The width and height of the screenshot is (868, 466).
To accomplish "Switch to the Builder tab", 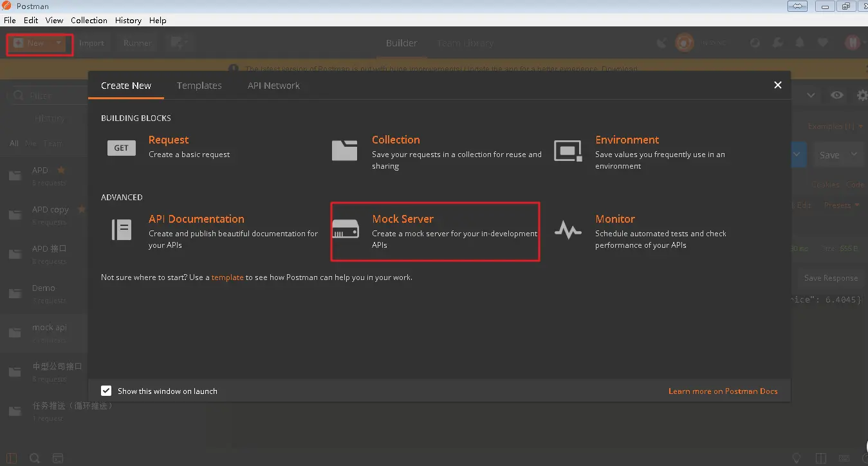I will [x=402, y=43].
